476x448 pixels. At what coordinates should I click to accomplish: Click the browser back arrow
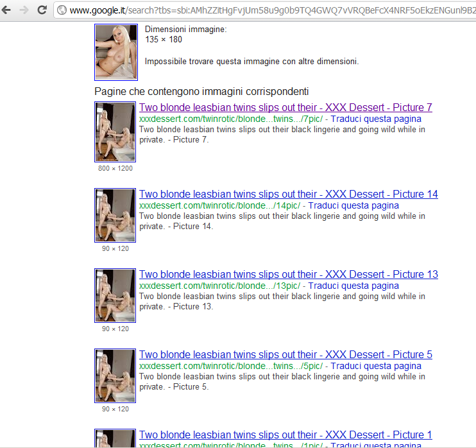click(x=8, y=10)
